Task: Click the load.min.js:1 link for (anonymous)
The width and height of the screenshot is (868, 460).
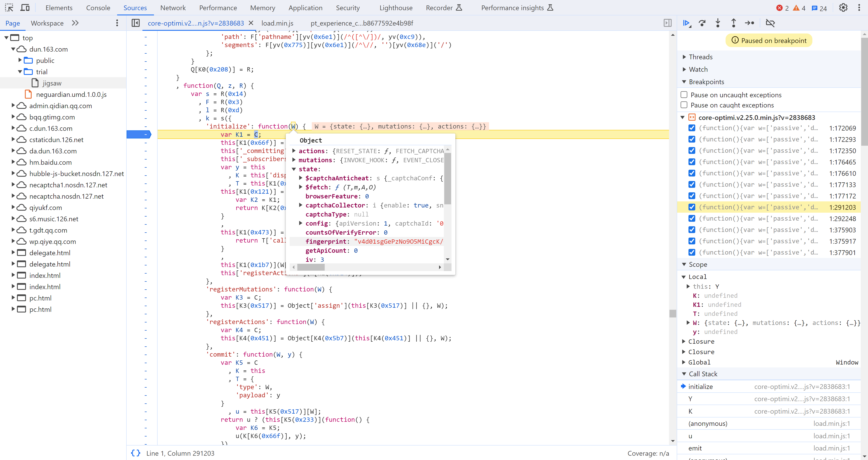Action: click(832, 423)
